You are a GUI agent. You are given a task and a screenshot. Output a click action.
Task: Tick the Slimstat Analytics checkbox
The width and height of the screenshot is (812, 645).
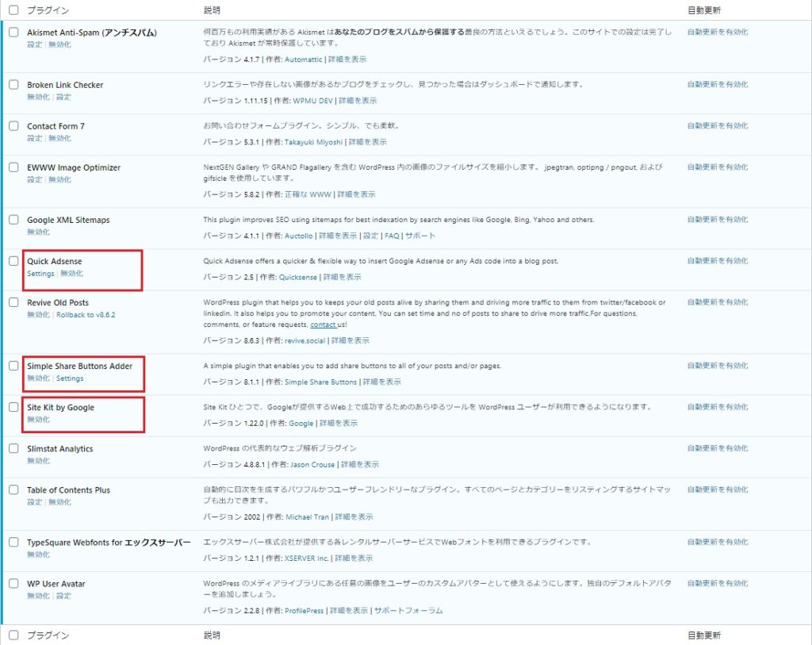point(13,449)
